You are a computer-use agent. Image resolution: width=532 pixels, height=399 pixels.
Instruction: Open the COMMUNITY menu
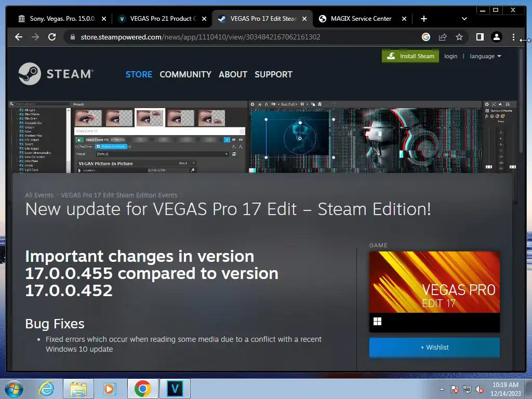coord(185,74)
